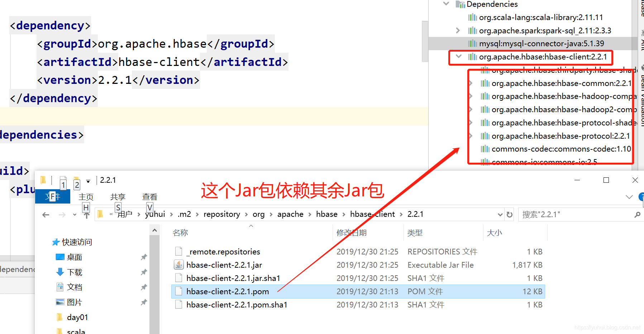Open Quick Access Toolbar customize dropdown

point(88,181)
